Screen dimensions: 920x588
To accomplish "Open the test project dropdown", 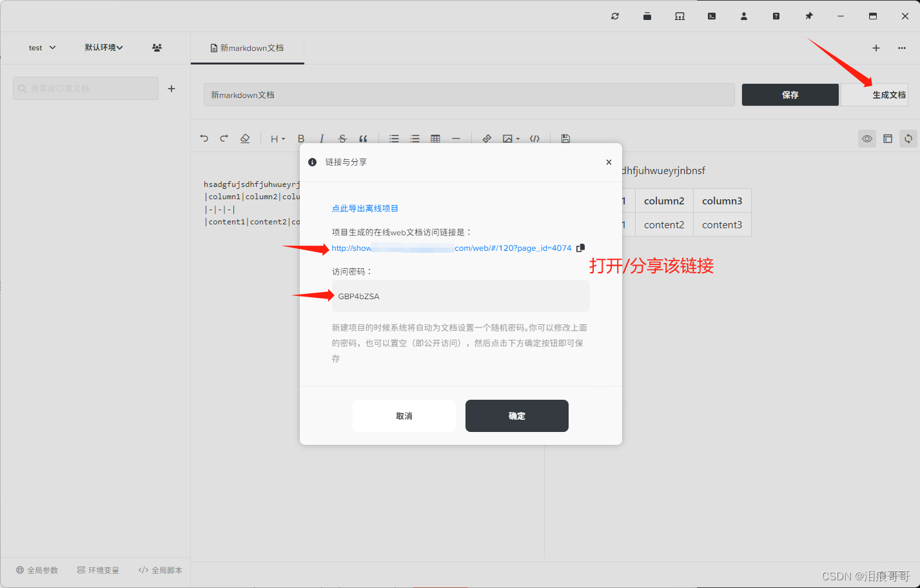I will point(41,47).
